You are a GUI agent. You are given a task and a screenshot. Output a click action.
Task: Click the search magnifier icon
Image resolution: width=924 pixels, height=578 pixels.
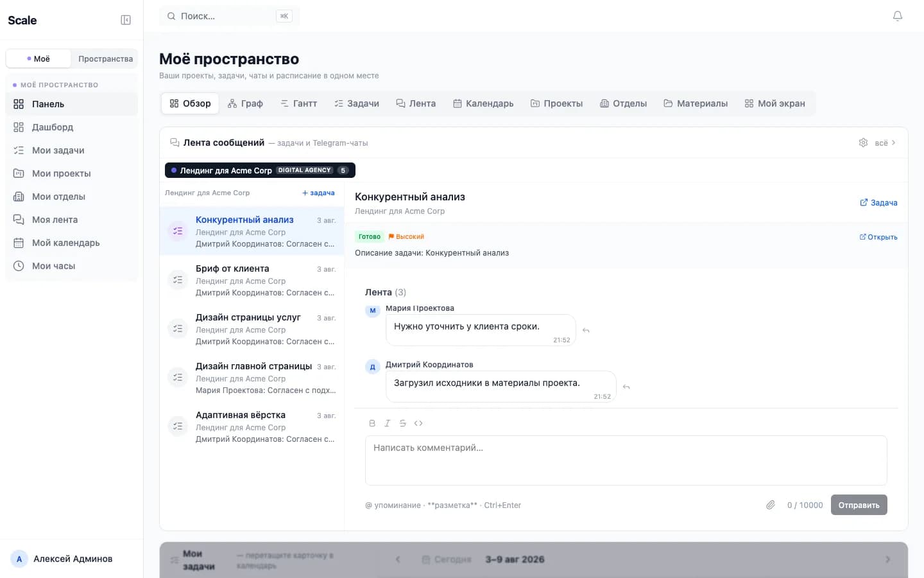tap(171, 16)
